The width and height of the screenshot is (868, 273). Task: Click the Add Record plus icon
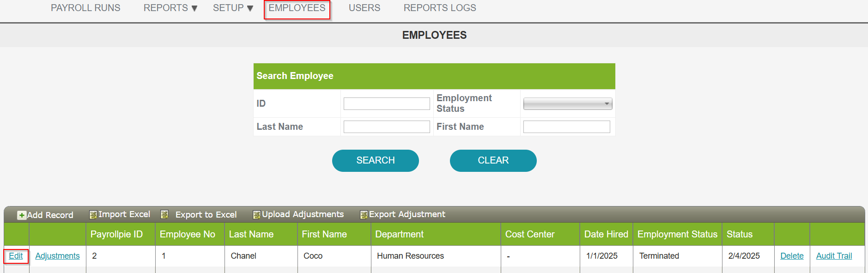(22, 215)
